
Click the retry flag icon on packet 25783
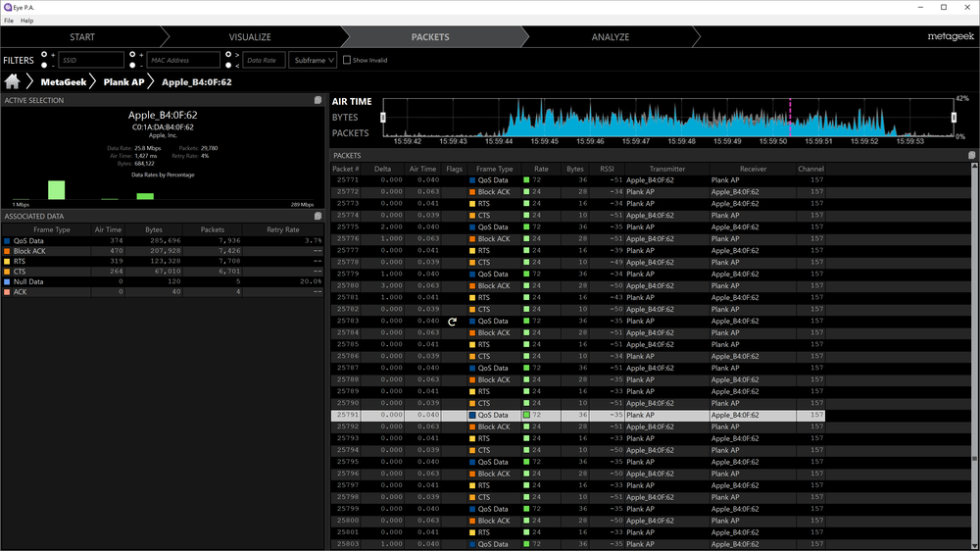tap(453, 322)
